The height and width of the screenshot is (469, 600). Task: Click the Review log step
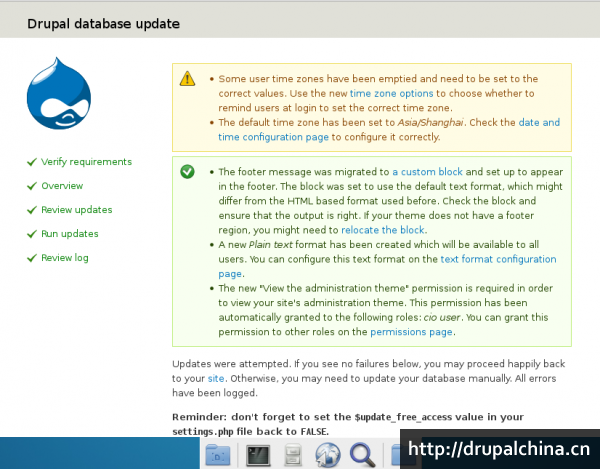point(65,258)
